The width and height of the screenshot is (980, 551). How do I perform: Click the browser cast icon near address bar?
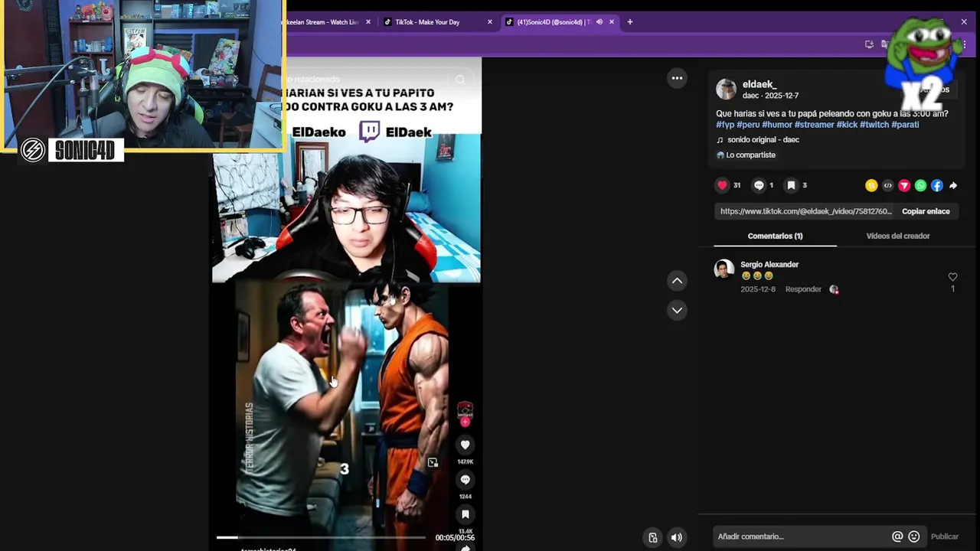[x=869, y=44]
